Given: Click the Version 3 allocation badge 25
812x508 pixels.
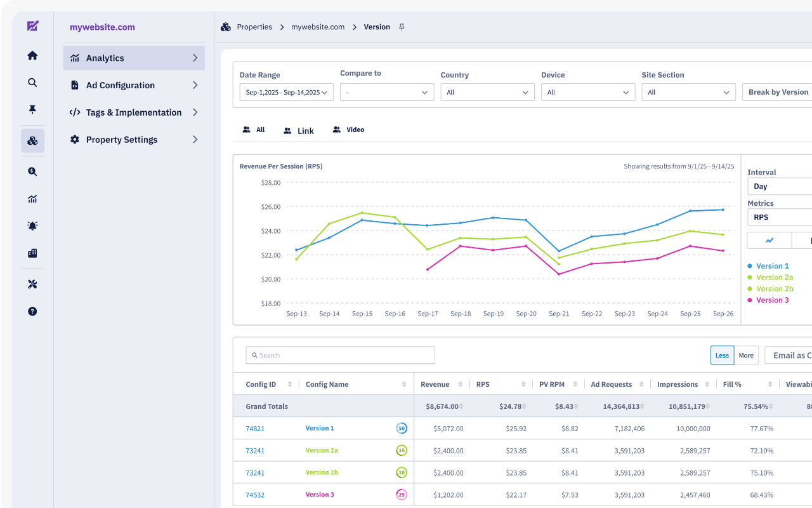Looking at the screenshot, I should click(x=401, y=495).
